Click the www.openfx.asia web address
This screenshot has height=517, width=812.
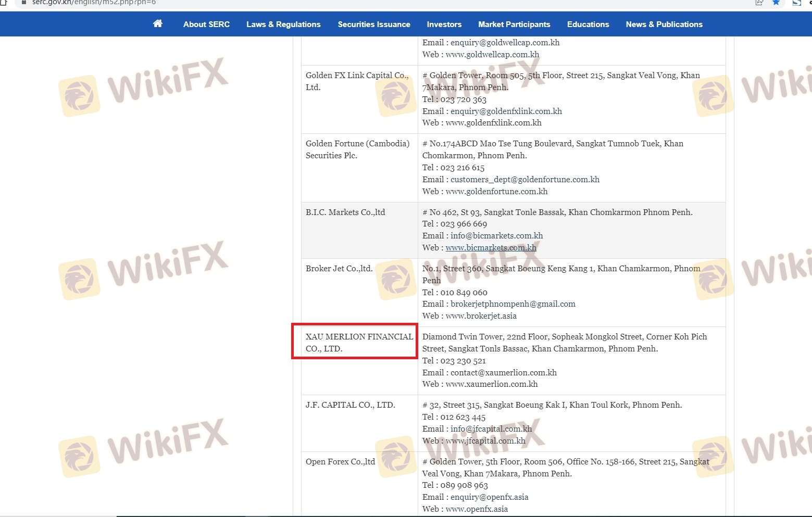point(476,509)
